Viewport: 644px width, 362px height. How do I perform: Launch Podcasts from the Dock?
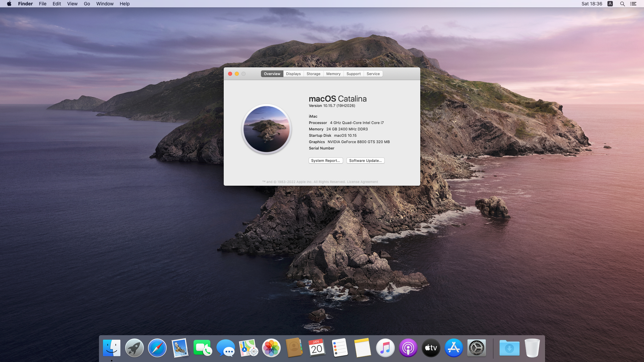pos(408,348)
